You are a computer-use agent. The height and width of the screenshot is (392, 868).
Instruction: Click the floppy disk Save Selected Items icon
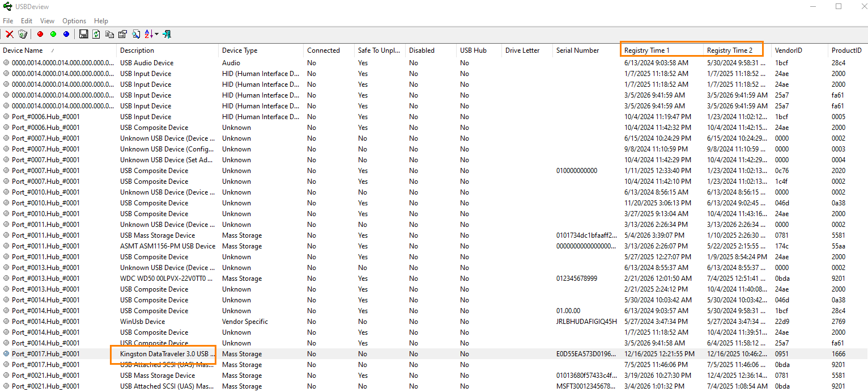84,34
